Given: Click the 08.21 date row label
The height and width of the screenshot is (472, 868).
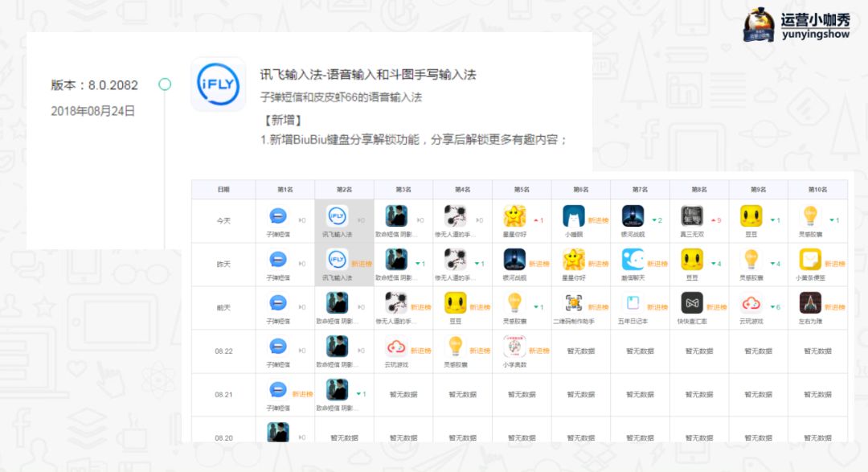Looking at the screenshot, I should tap(223, 395).
